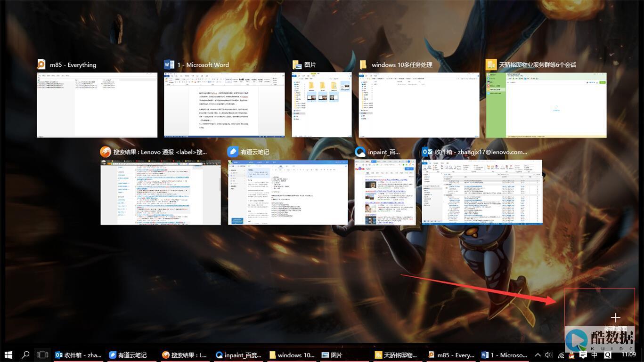Click the Q input method tray icon
Viewport: 644px width, 362px height.
coord(607,355)
